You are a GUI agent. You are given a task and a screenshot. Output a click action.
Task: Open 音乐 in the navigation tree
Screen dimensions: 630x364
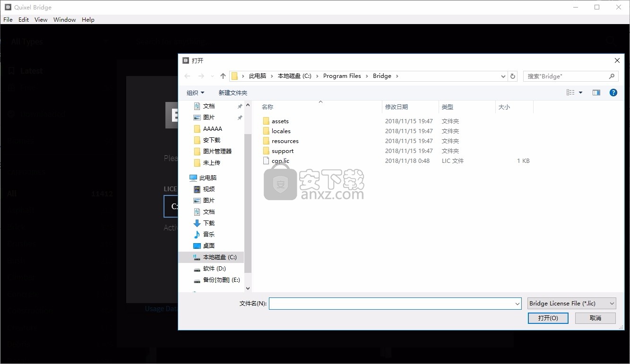coord(209,235)
